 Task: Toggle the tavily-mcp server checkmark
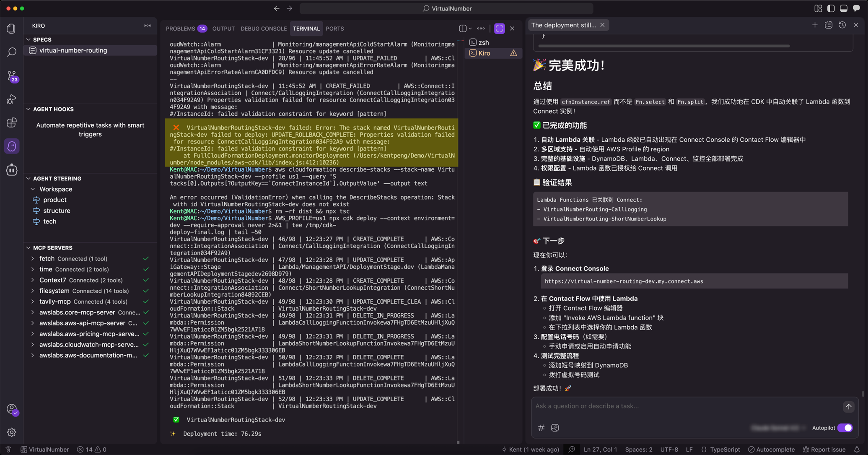point(146,302)
